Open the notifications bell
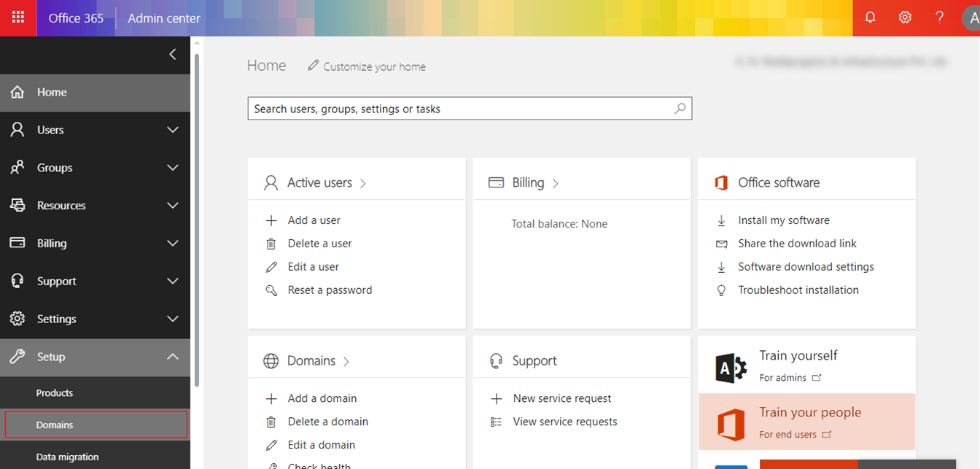 tap(870, 18)
